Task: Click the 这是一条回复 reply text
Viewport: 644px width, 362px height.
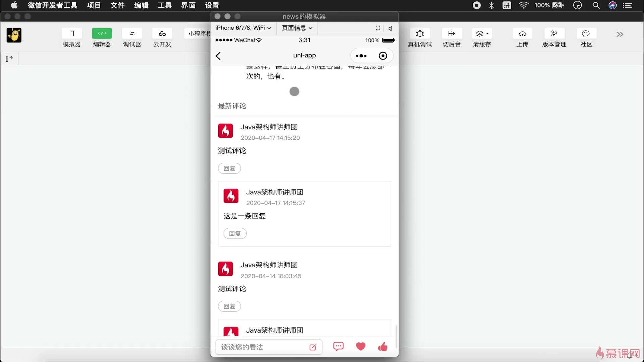Action: click(x=245, y=216)
